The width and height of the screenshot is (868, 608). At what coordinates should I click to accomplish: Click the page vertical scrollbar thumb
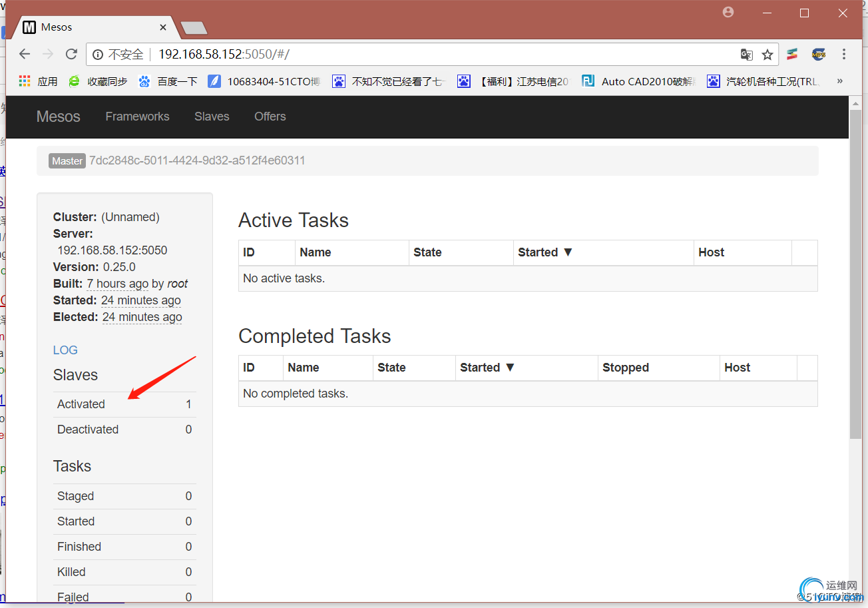(x=856, y=274)
